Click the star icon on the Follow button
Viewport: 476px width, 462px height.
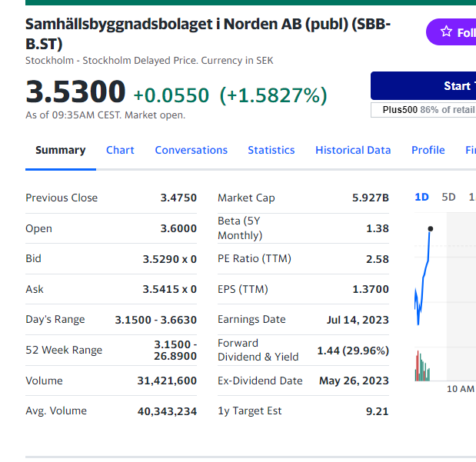[x=446, y=32]
